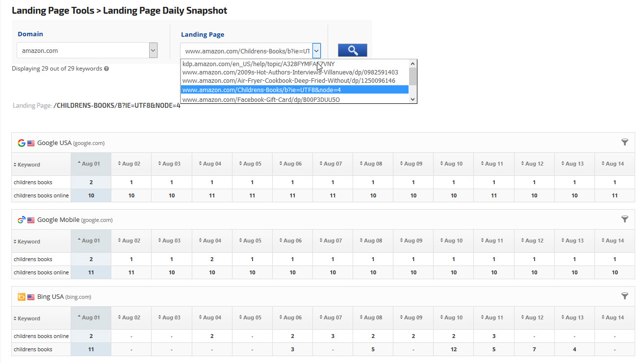Open filter for Bing USA table
The image size is (644, 363).
(624, 296)
